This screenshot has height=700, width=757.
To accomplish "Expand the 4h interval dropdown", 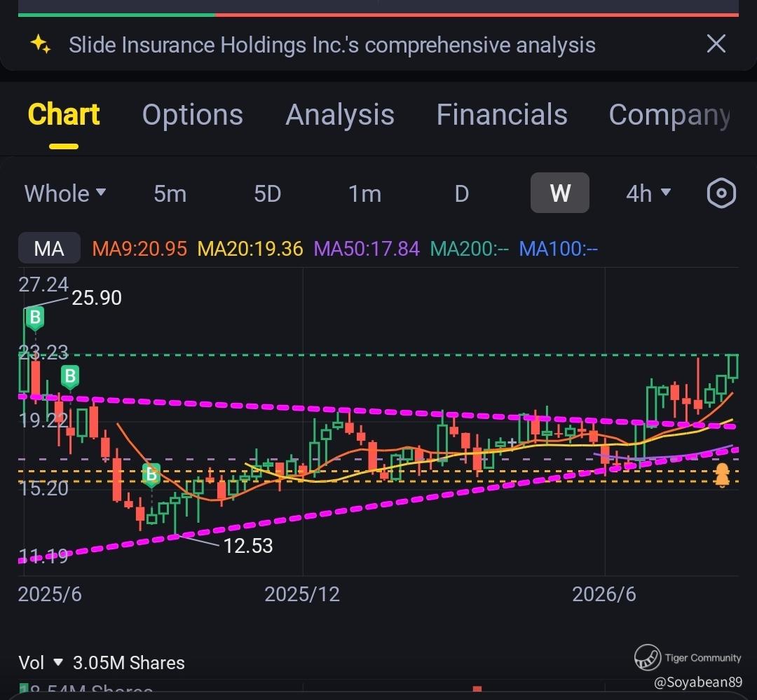I will (648, 193).
